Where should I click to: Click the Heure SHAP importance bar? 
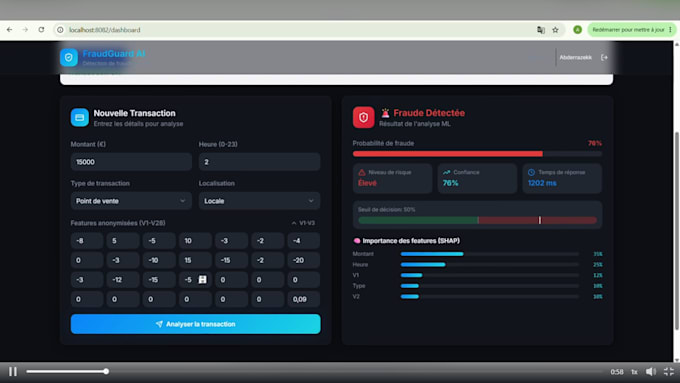490,265
